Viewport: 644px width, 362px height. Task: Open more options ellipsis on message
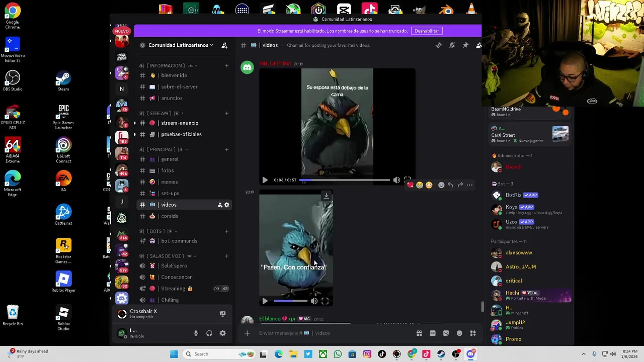point(469,185)
